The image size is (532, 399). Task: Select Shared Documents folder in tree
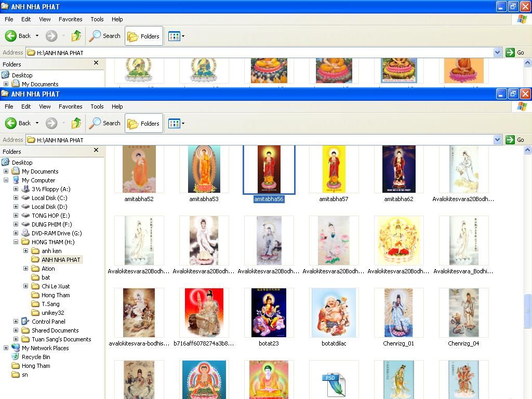pyautogui.click(x=55, y=330)
